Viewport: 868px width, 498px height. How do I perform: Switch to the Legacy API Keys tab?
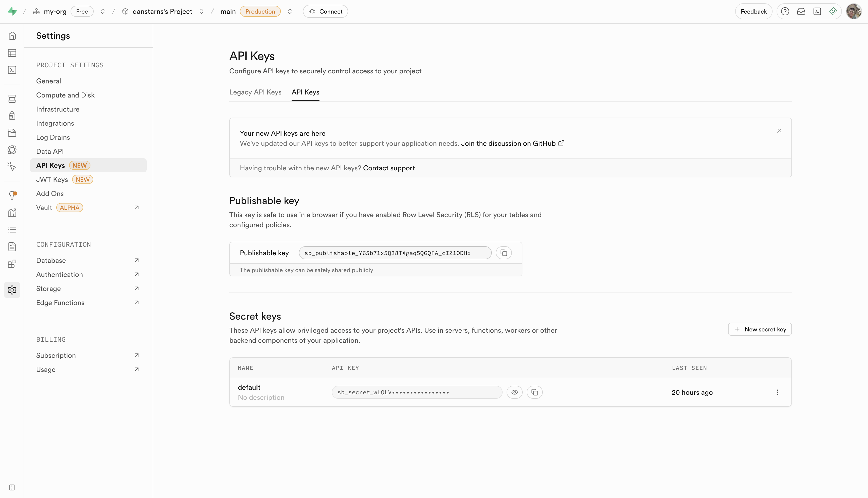pos(255,92)
